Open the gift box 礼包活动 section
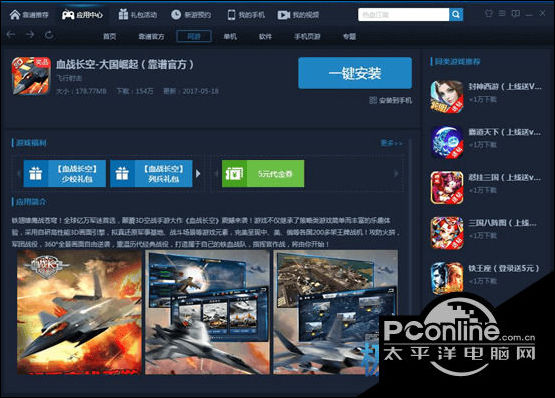This screenshot has width=555, height=398. coord(138,15)
